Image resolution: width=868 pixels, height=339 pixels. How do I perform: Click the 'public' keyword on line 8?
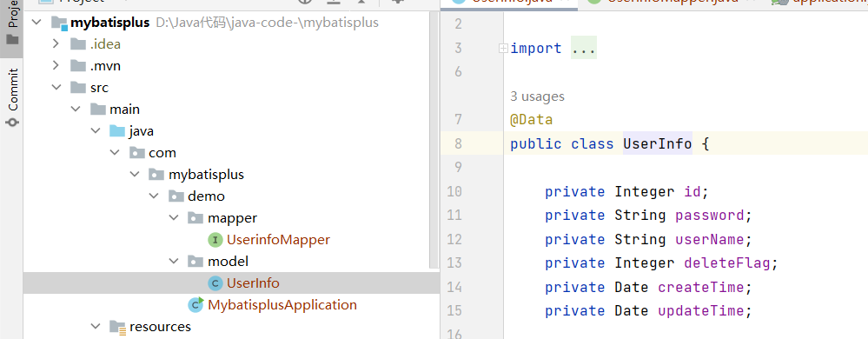(x=536, y=144)
